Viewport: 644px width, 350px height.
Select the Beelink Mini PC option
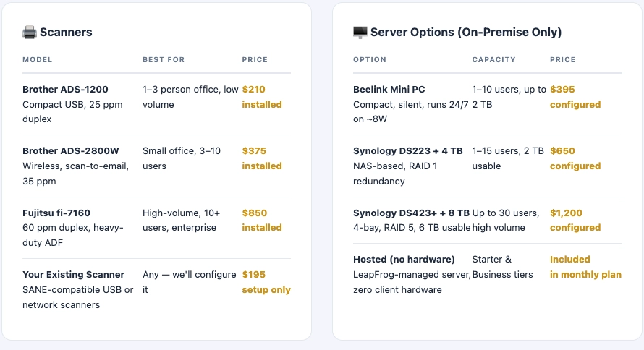coord(389,90)
